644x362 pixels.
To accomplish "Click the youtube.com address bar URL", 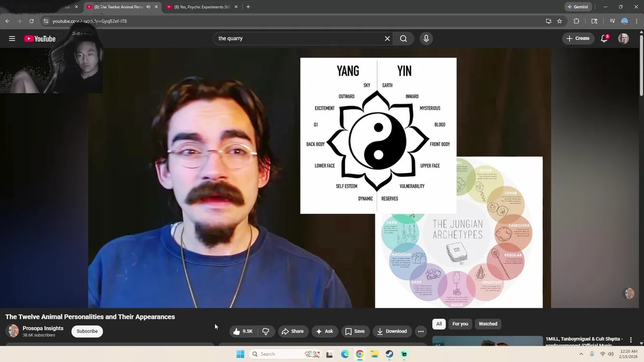I will (90, 21).
